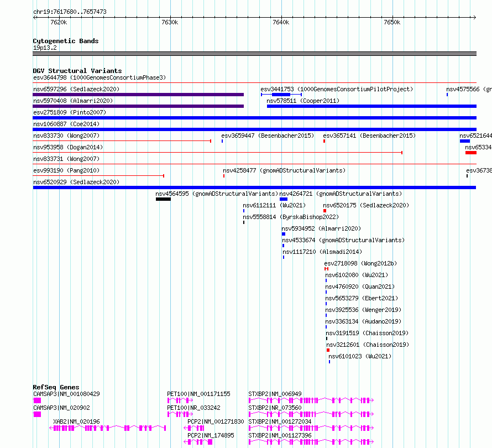This screenshot has width=492, height=448.
Task: Click variant label esv3659447 (Besenbacher2015)
Action: click(x=268, y=136)
